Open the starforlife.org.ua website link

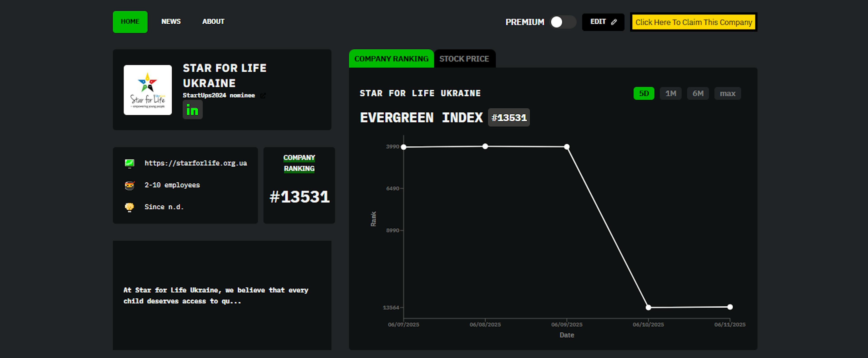tap(196, 163)
